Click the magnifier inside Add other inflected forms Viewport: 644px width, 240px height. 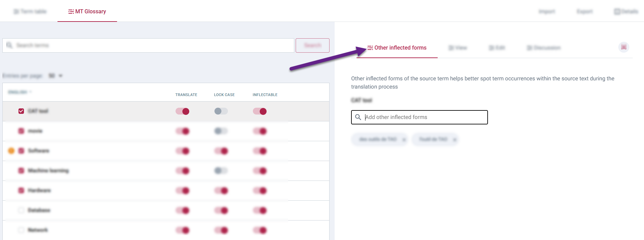(358, 117)
